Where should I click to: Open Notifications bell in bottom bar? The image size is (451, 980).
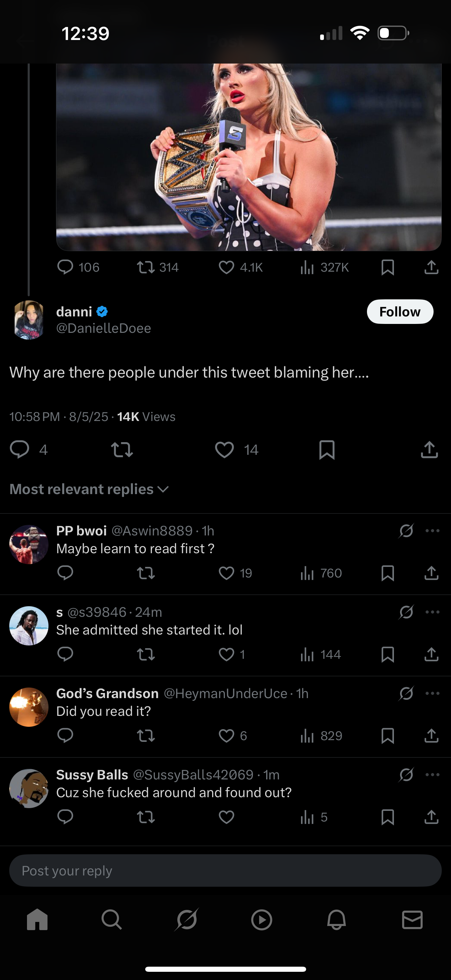point(337,920)
